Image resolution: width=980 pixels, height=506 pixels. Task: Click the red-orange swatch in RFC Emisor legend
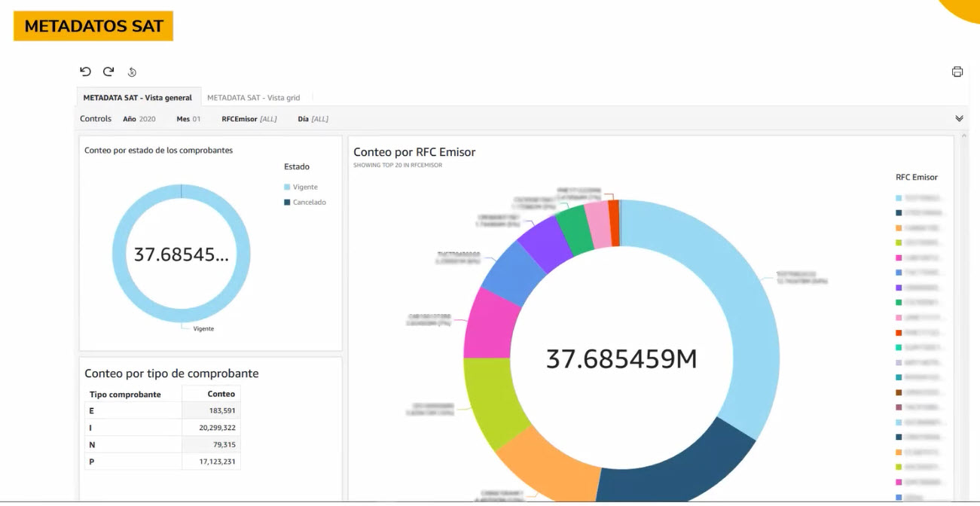[899, 333]
